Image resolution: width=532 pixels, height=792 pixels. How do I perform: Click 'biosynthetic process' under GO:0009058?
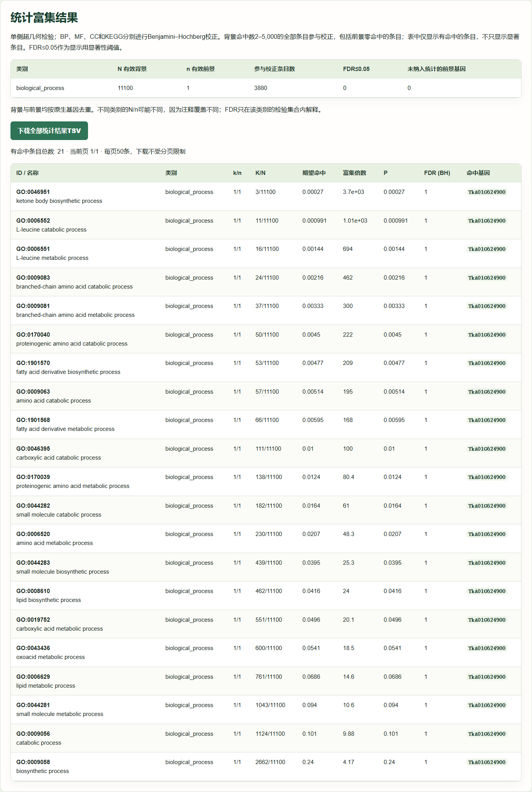(43, 771)
